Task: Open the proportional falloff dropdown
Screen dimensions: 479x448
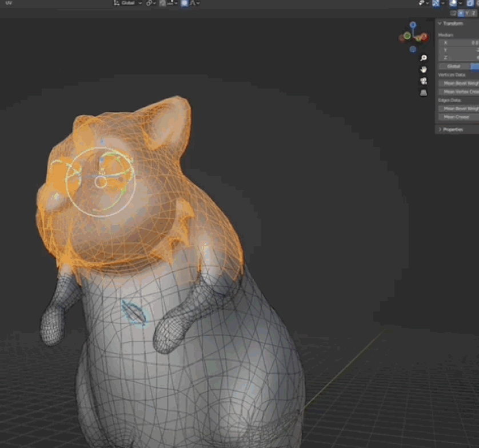Action: pyautogui.click(x=194, y=3)
